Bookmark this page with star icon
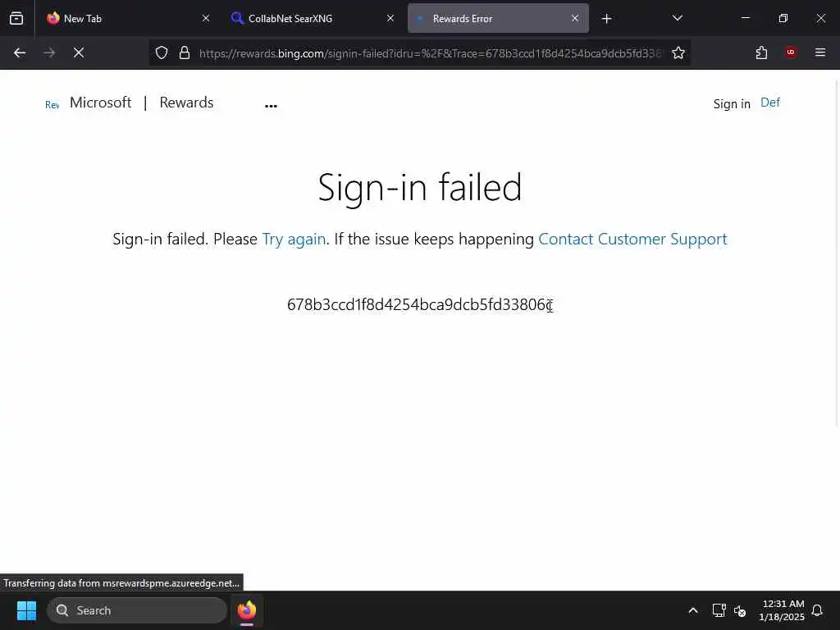 678,52
